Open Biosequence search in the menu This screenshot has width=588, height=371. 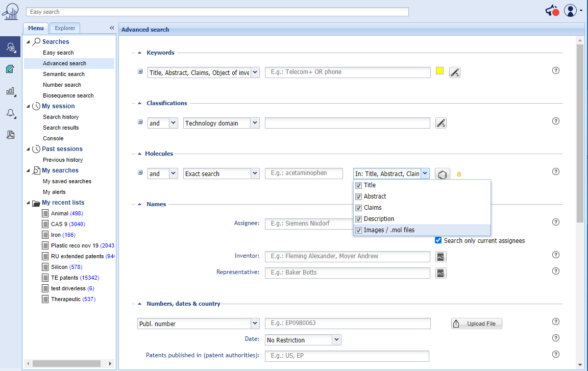click(68, 95)
